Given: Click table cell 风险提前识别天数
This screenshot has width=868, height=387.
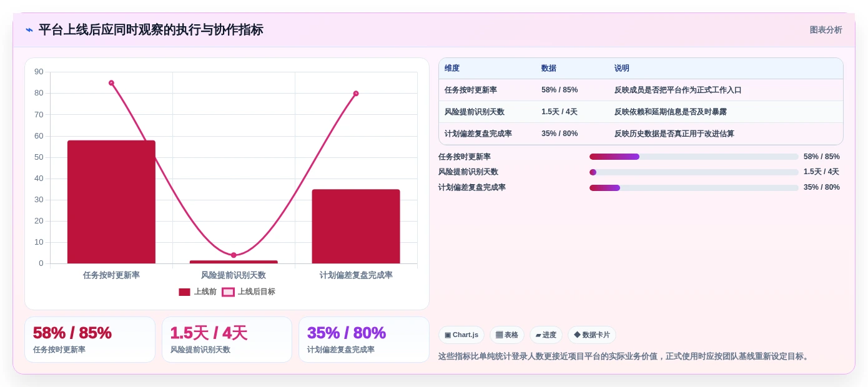Looking at the screenshot, I should pyautogui.click(x=475, y=112).
